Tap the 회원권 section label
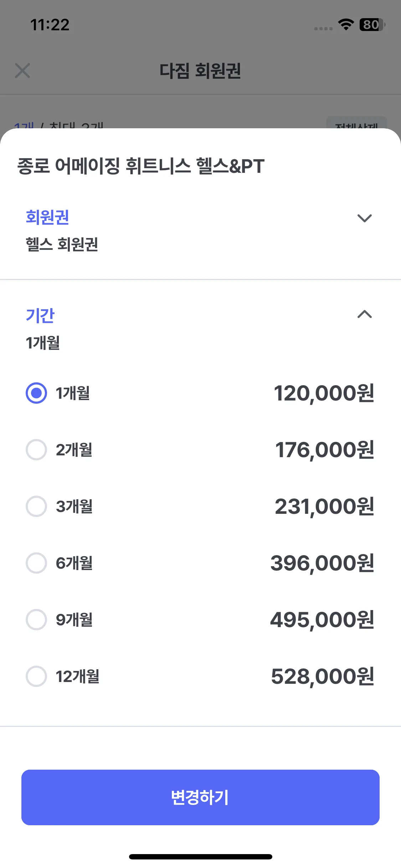This screenshot has width=401, height=868. point(47,217)
